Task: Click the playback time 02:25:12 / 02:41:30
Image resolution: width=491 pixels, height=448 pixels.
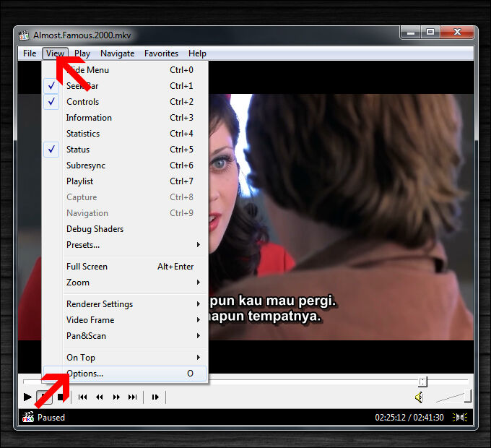Action: pyautogui.click(x=409, y=418)
